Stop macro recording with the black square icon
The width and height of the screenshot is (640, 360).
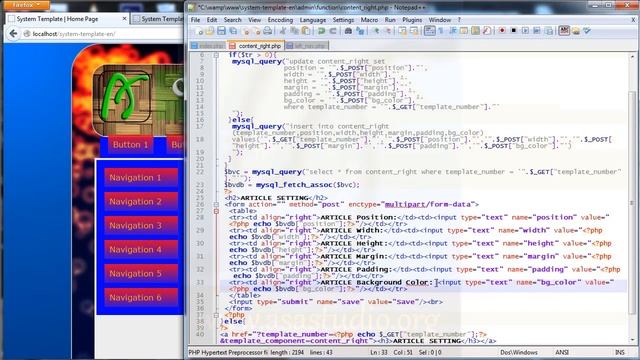click(514, 31)
